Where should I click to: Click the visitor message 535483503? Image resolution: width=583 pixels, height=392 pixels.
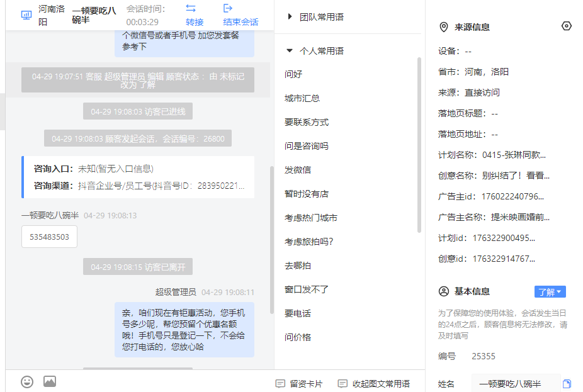tap(50, 237)
